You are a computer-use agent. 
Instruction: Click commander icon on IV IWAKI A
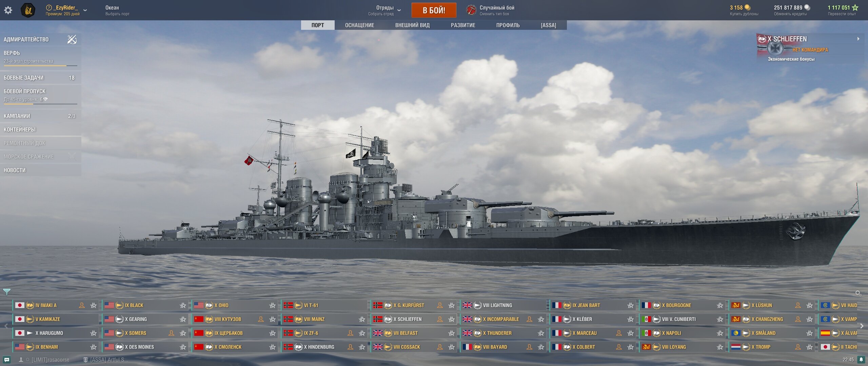(x=82, y=305)
